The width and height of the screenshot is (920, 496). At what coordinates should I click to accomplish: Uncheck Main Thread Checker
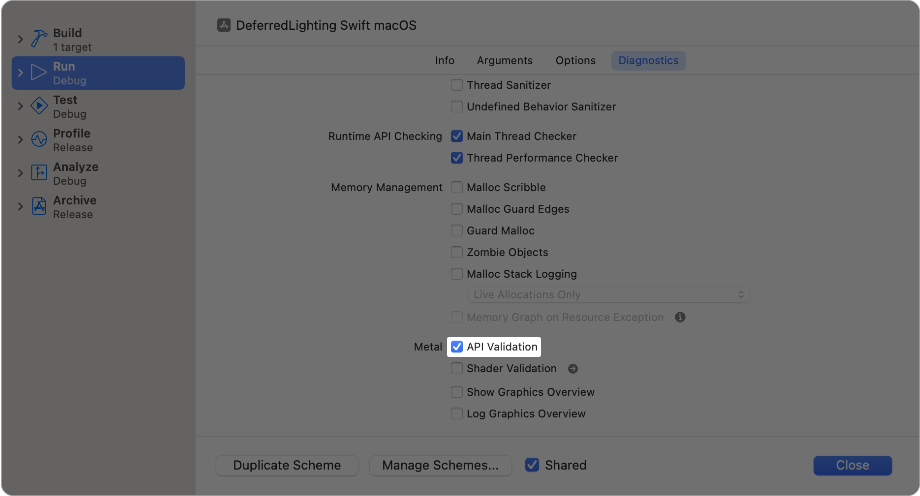(x=457, y=136)
